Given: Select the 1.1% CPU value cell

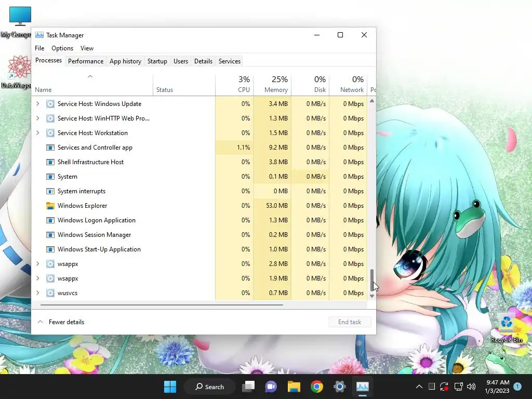Looking at the screenshot, I should 234,148.
